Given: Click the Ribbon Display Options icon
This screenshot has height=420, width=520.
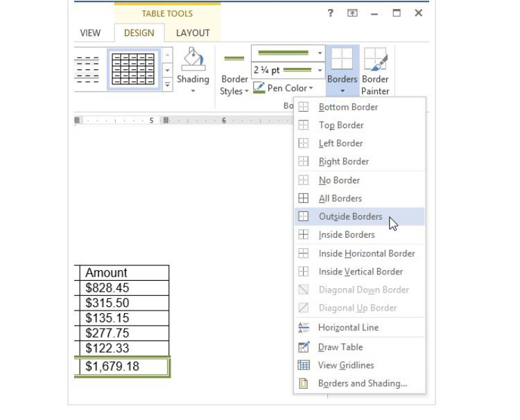Looking at the screenshot, I should pos(352,13).
